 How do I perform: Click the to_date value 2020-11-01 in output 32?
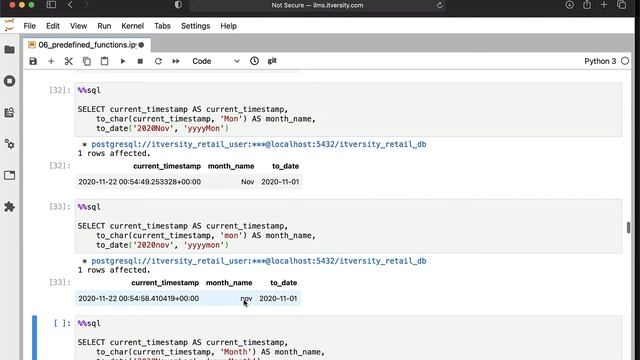pyautogui.click(x=280, y=182)
